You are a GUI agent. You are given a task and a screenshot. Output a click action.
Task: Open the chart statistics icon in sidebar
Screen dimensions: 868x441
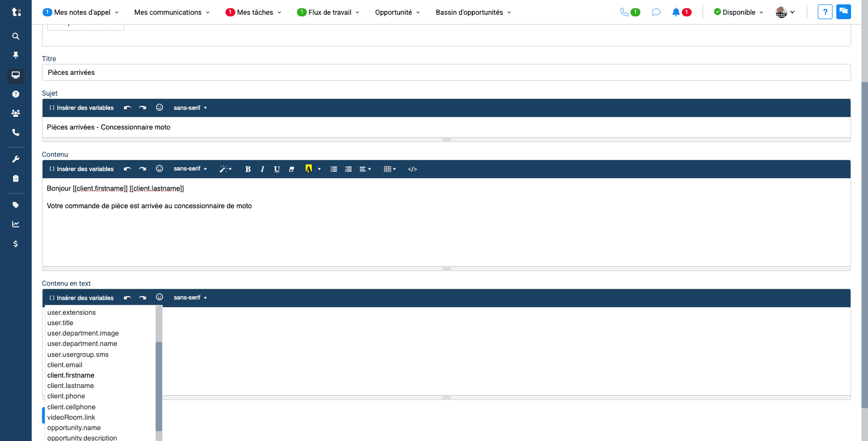click(x=16, y=224)
